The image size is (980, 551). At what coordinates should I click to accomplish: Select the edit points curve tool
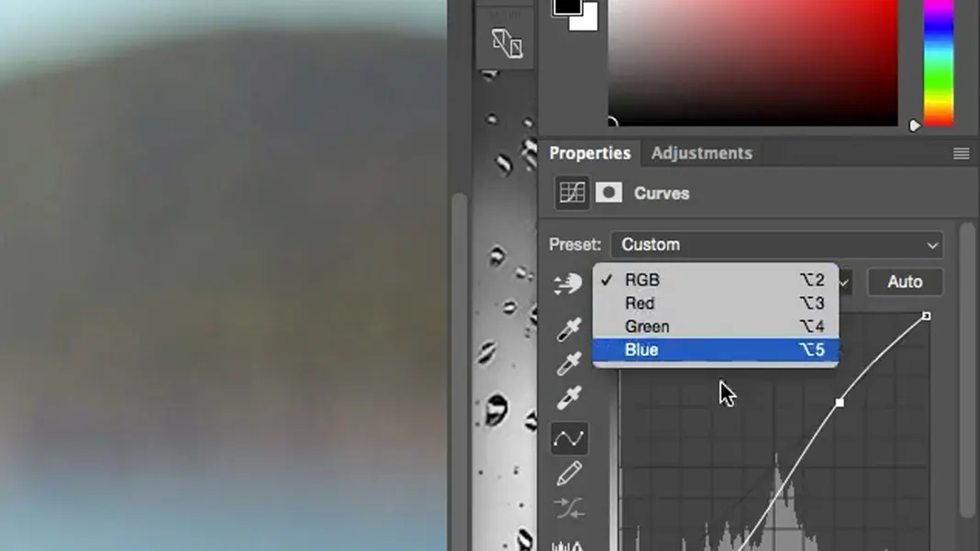coord(569,438)
